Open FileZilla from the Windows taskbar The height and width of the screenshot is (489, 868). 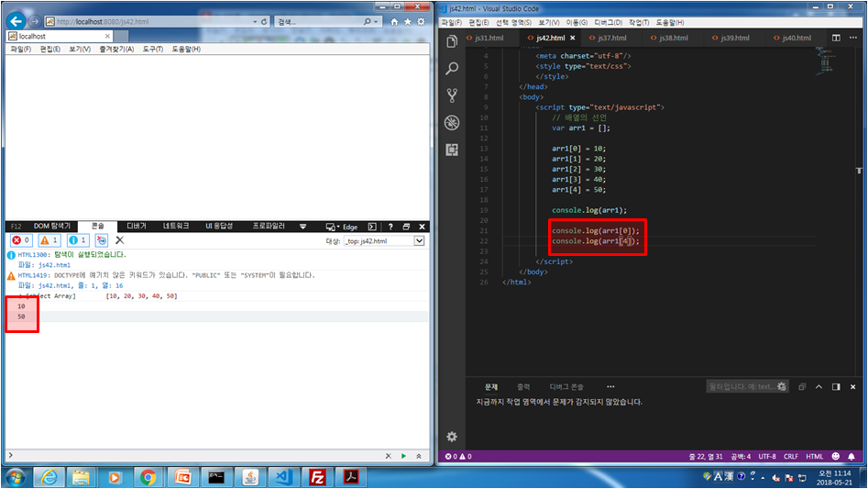pos(317,477)
